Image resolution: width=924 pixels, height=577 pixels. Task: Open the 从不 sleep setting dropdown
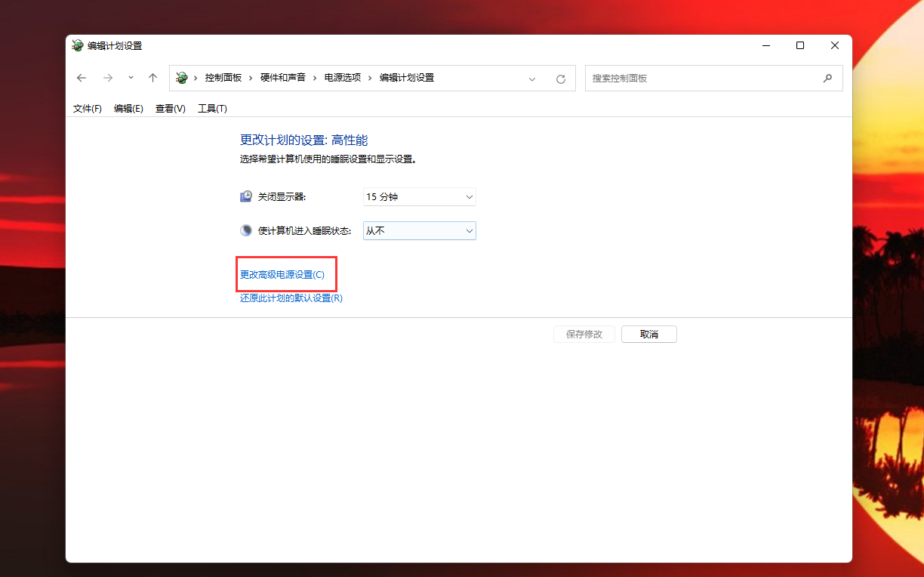(x=419, y=230)
